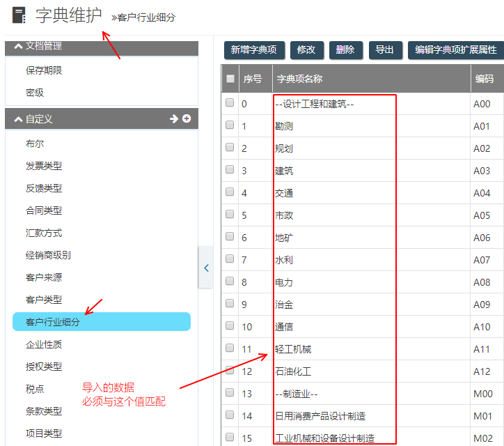Export data with the 导出 button
504x446 pixels.
[385, 49]
